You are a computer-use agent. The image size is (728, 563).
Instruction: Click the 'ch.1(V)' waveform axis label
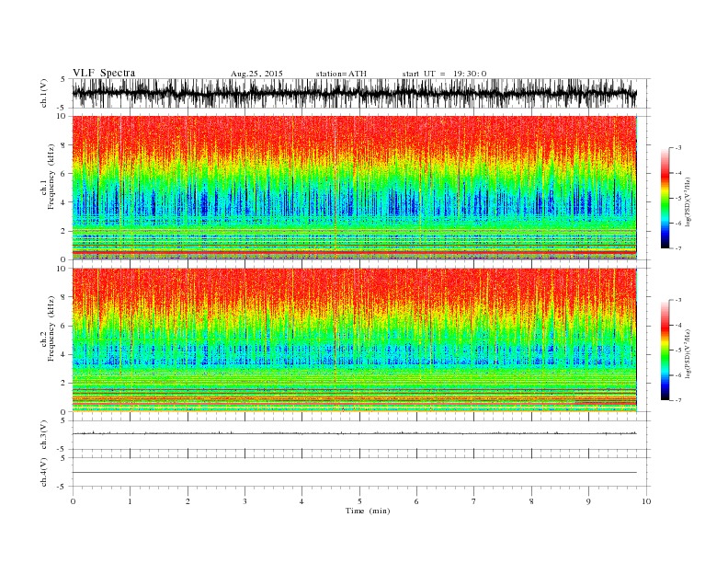(43, 93)
